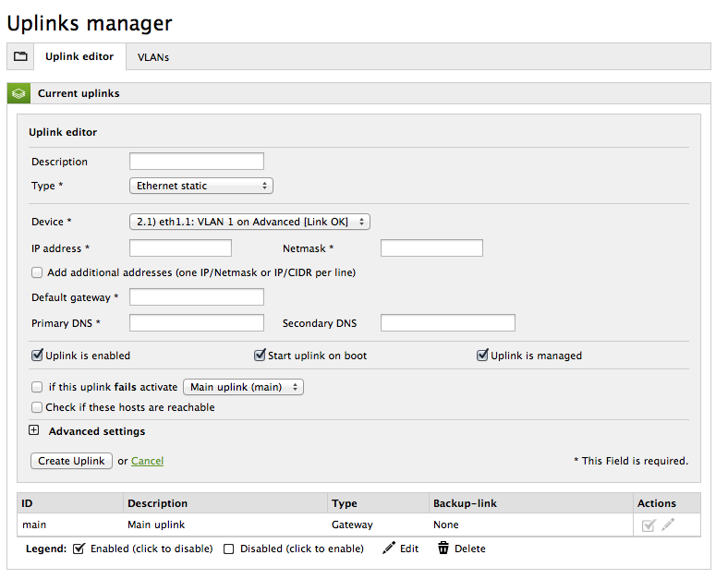
Task: Focus the Description input field
Action: [197, 162]
